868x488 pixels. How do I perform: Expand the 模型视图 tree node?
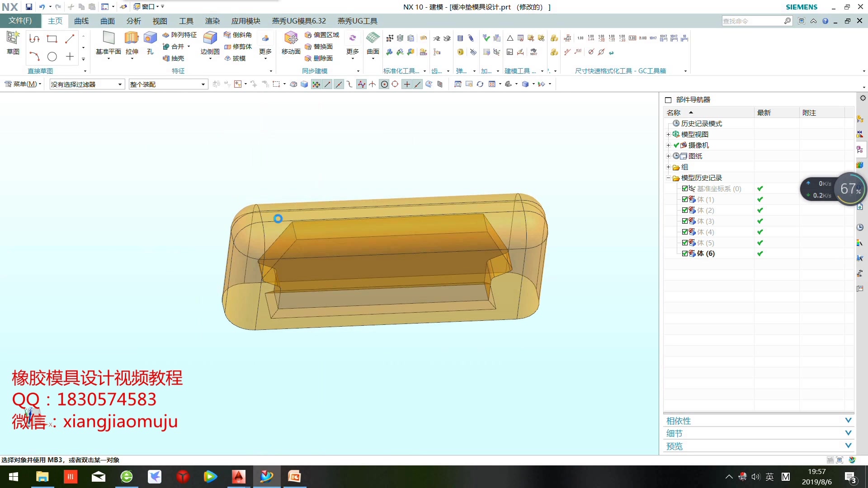coord(668,134)
